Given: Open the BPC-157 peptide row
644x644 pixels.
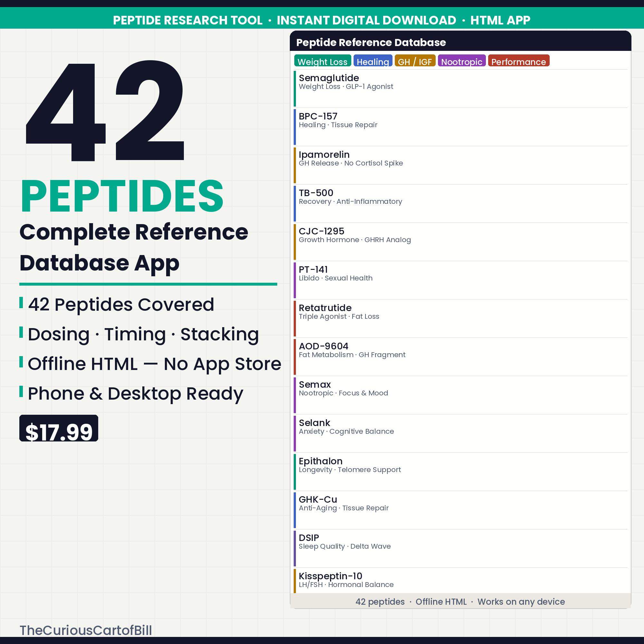Looking at the screenshot, I should click(x=460, y=127).
